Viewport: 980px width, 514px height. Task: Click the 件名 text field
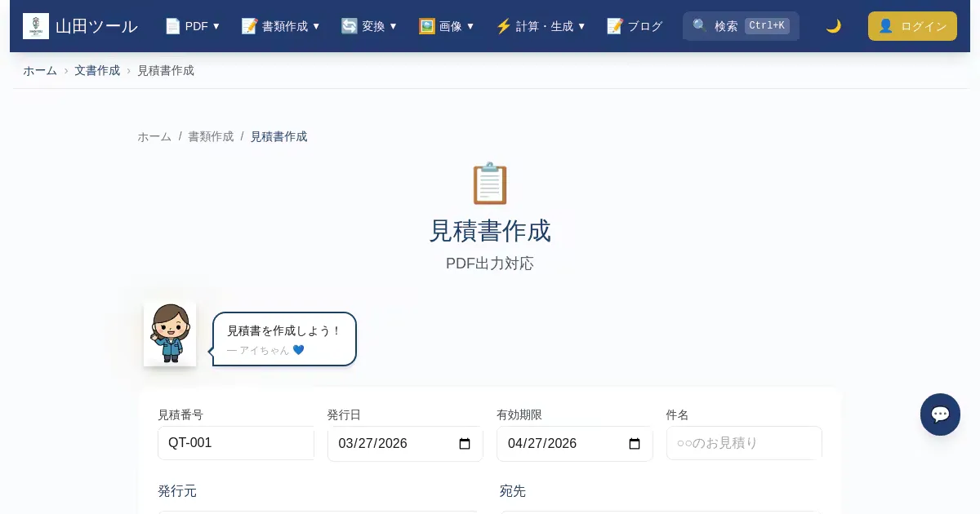click(743, 443)
